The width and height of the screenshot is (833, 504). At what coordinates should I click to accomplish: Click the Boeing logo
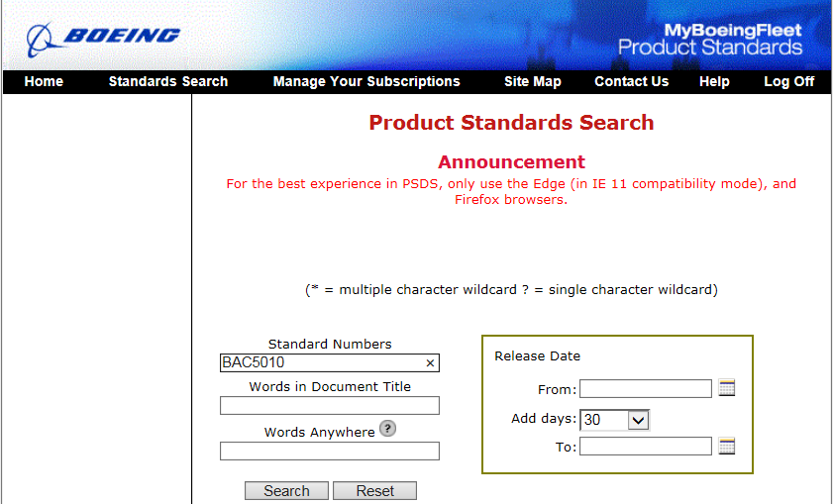104,39
